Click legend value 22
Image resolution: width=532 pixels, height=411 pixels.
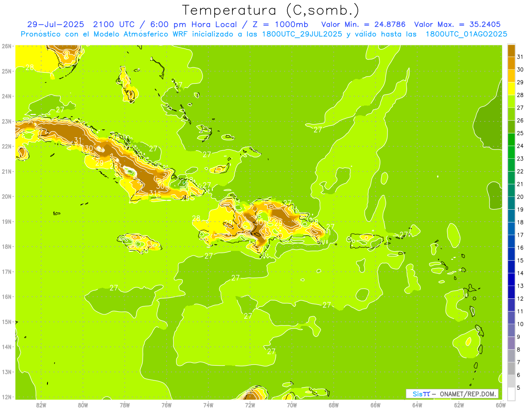520,171
